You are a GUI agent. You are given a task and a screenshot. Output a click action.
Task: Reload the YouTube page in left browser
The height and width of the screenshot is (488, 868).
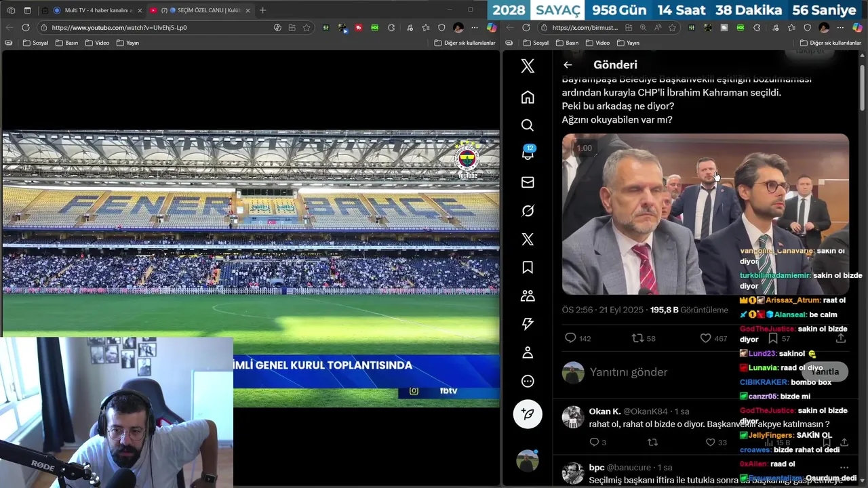tap(26, 27)
